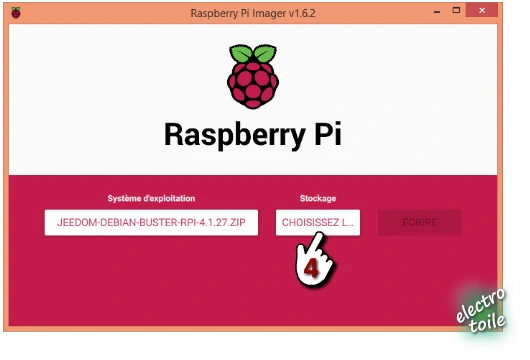Viewport: 530px width, 360px height.
Task: Minimize the Raspberry Pi Imager window
Action: coord(437,11)
